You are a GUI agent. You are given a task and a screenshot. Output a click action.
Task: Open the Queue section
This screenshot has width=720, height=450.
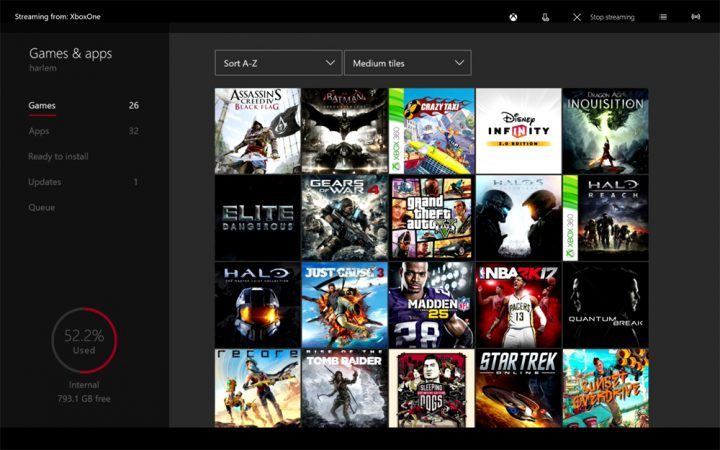tap(42, 207)
